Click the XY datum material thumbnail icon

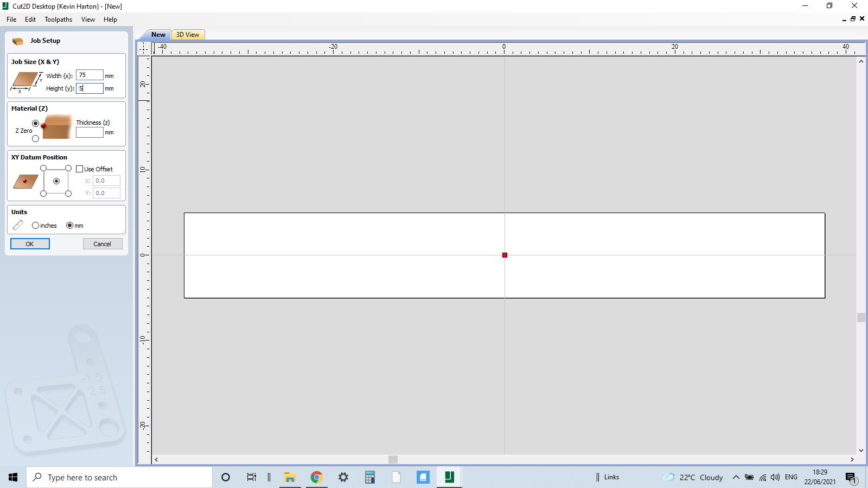tap(24, 182)
